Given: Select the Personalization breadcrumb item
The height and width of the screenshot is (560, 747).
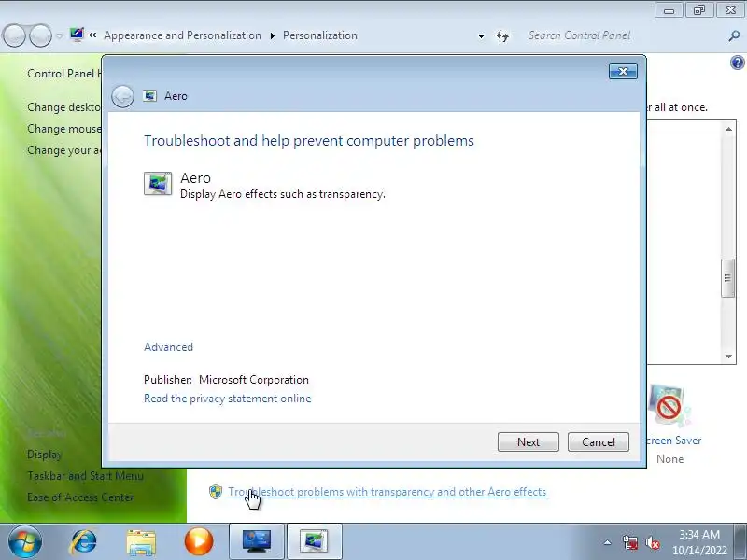Looking at the screenshot, I should [320, 35].
